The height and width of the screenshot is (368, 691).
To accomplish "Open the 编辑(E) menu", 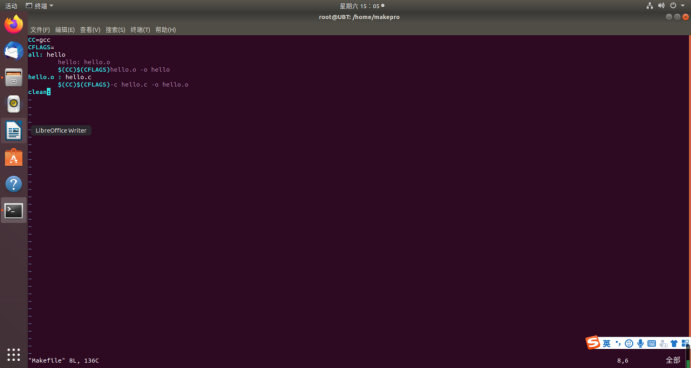I will tap(65, 30).
